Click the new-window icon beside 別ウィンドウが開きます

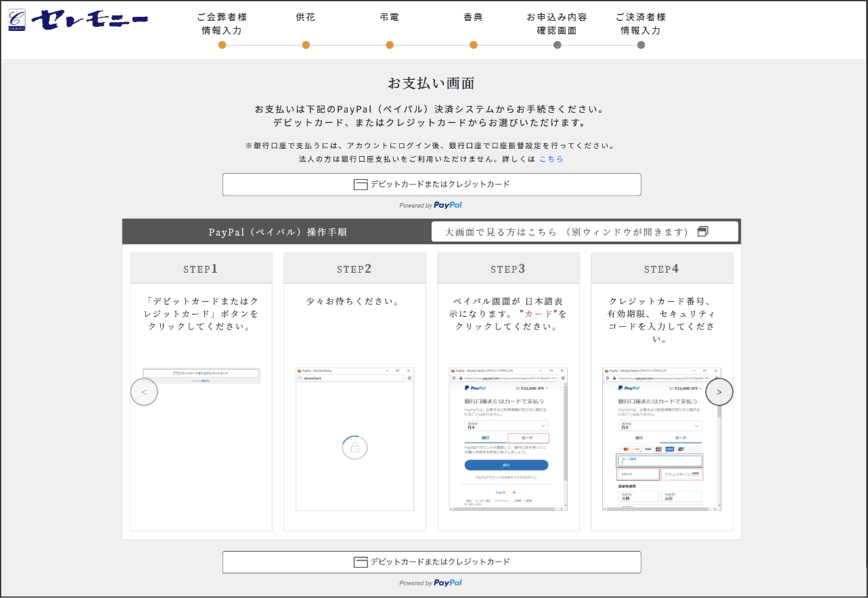[703, 232]
